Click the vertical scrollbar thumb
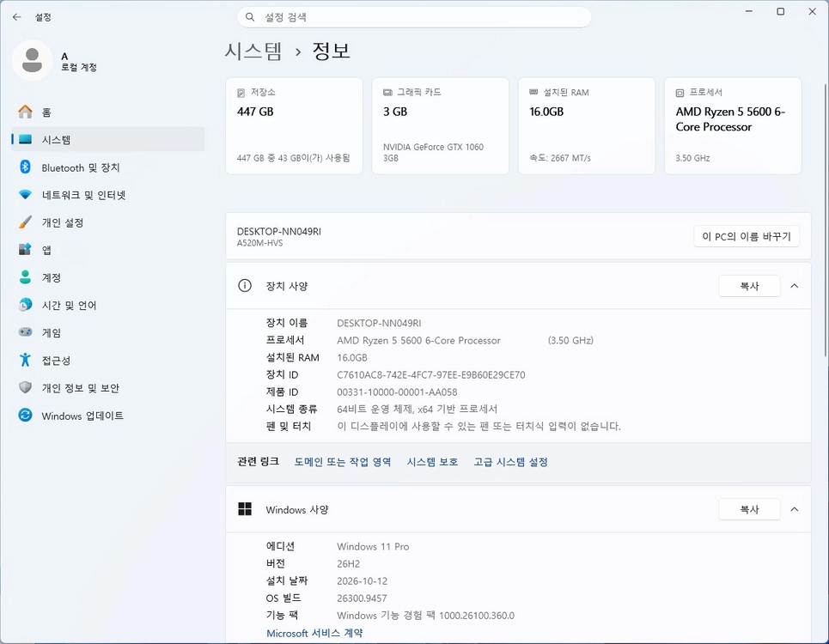The height and width of the screenshot is (644, 829). tap(826, 219)
